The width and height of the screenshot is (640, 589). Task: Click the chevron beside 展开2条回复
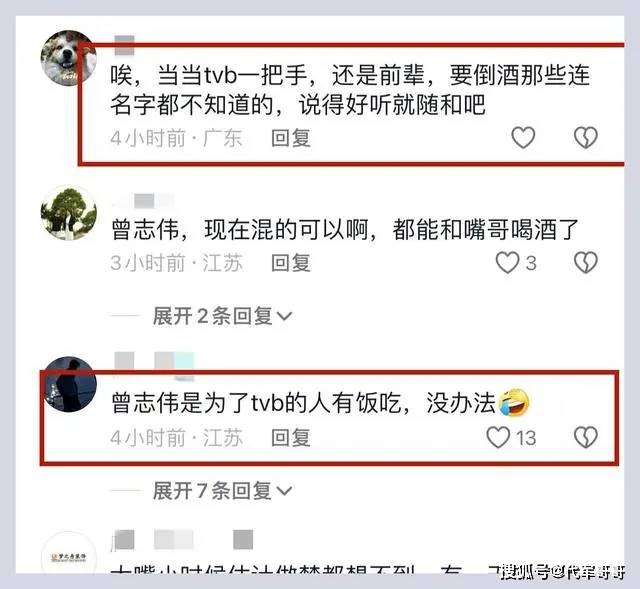284,316
